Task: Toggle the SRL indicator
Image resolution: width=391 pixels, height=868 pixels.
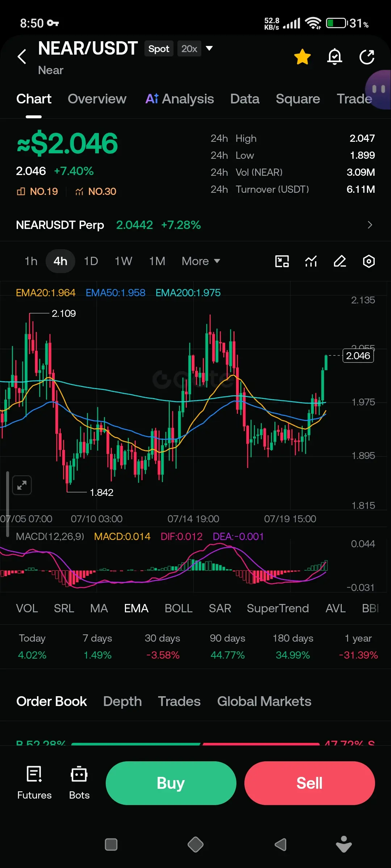Action: click(x=64, y=608)
